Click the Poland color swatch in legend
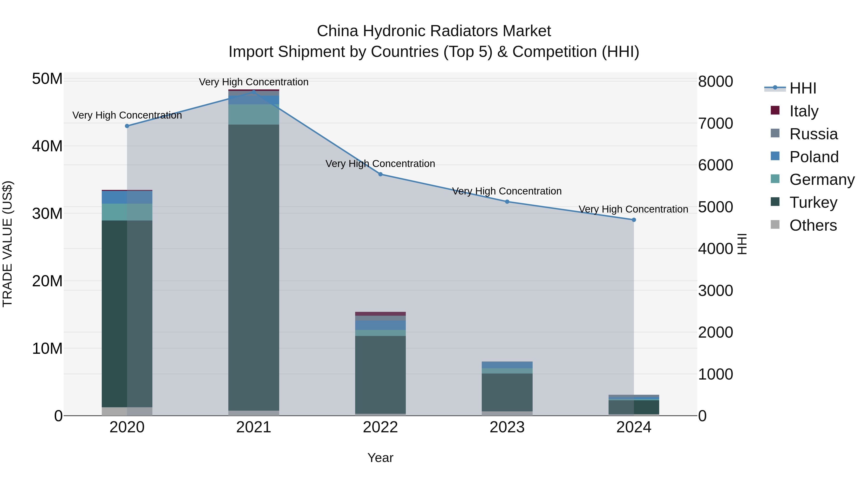The image size is (868, 488). click(x=775, y=156)
